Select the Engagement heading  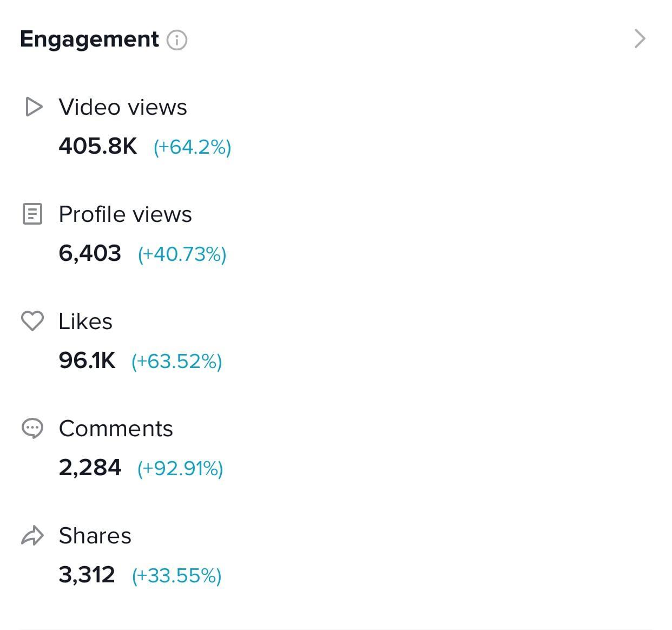tap(90, 40)
